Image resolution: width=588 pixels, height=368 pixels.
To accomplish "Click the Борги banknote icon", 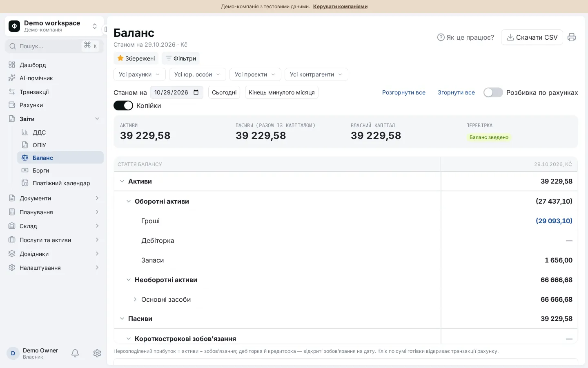I will [x=25, y=171].
